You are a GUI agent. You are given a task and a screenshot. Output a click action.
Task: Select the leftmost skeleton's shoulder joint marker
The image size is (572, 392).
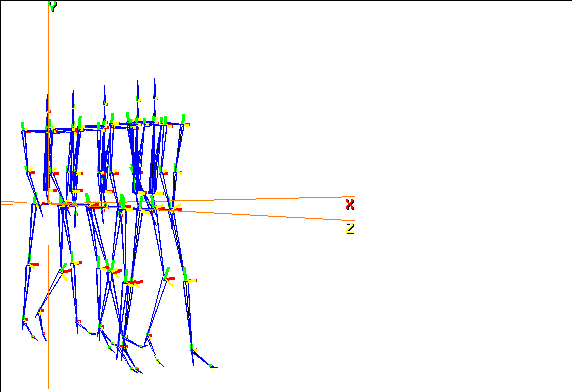[24, 128]
